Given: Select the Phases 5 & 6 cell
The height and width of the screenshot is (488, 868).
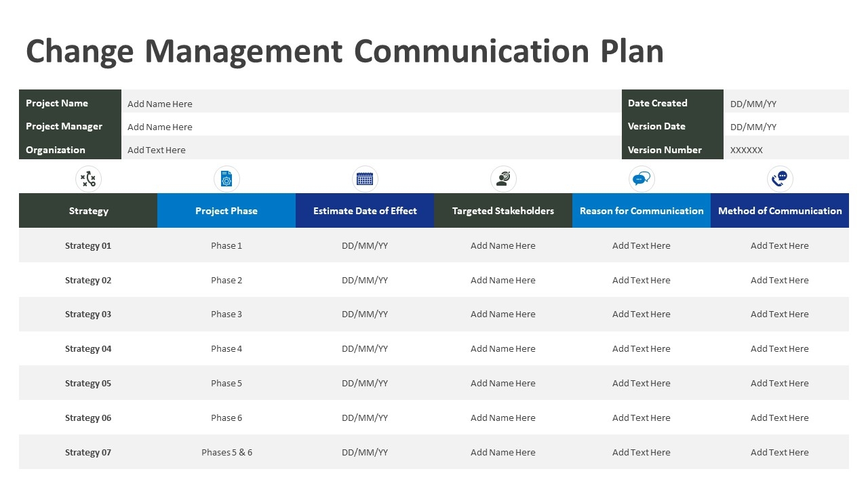Looking at the screenshot, I should (226, 452).
